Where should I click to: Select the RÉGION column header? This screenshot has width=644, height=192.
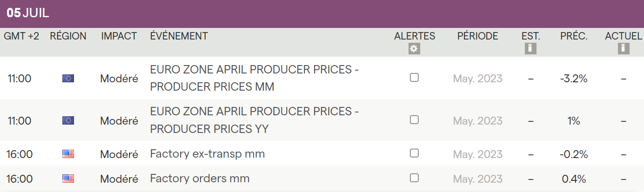68,36
